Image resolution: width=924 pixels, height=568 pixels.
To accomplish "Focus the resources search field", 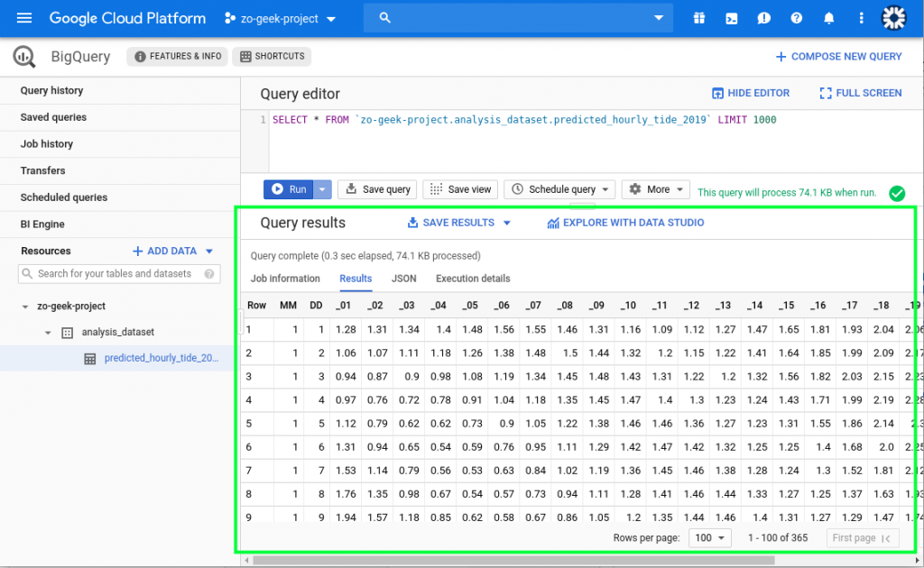I will pos(119,274).
